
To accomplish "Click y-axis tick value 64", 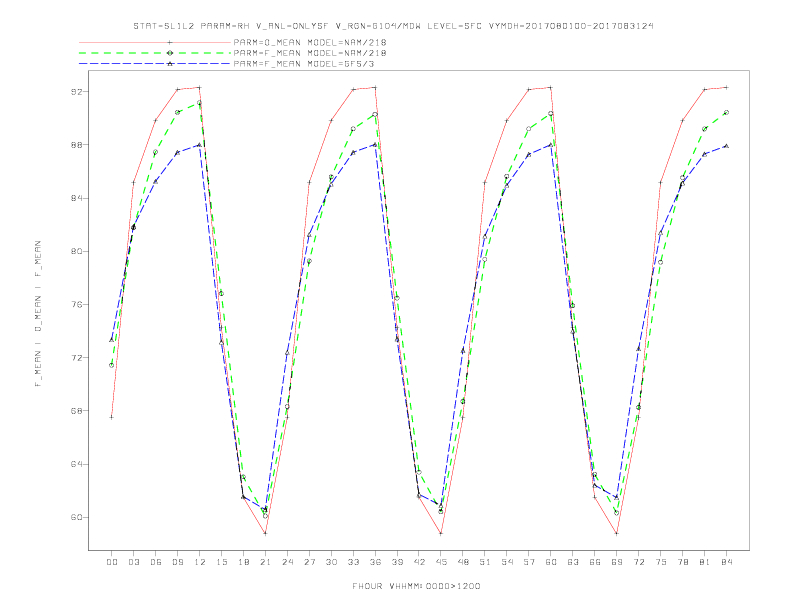I will [76, 464].
